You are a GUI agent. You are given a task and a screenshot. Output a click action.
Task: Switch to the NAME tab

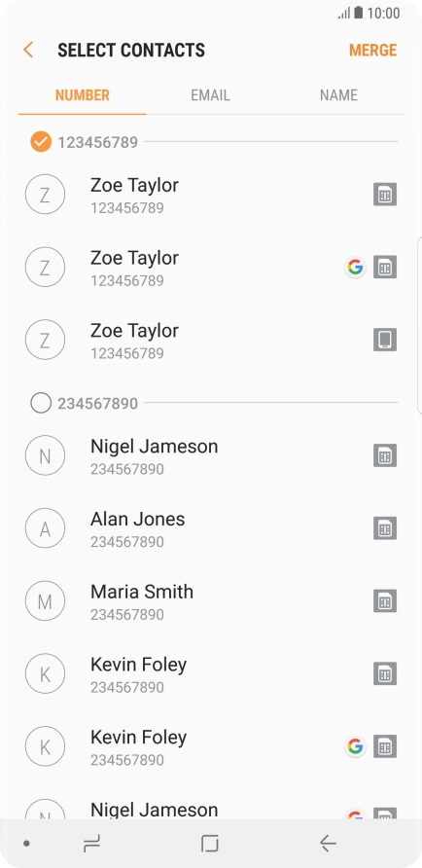pos(338,95)
